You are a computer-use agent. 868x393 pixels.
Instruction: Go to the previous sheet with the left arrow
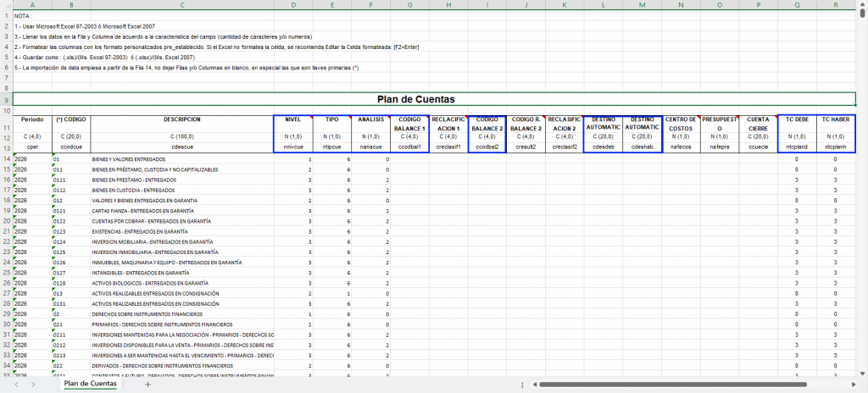click(17, 385)
